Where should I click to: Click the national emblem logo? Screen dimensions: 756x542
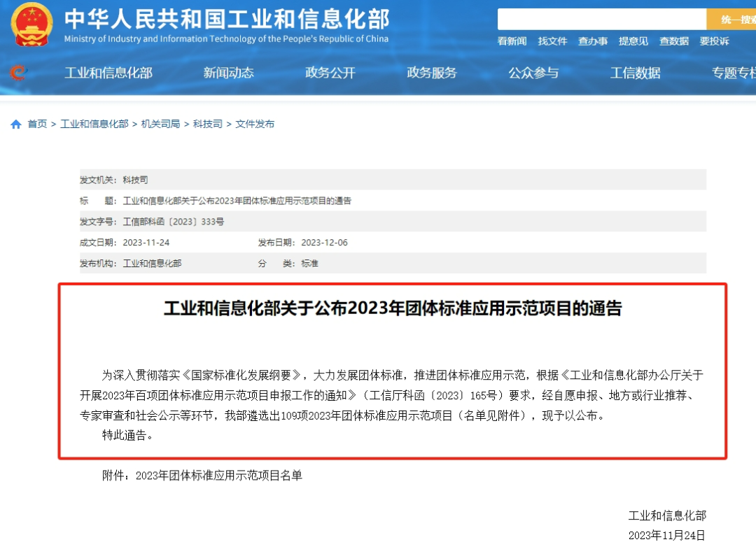31,24
